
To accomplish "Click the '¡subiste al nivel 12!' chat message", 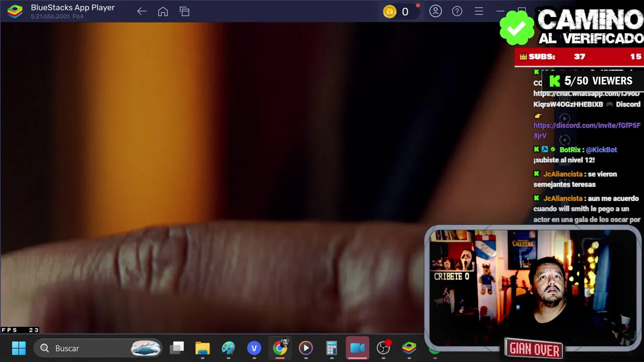I will coord(564,160).
